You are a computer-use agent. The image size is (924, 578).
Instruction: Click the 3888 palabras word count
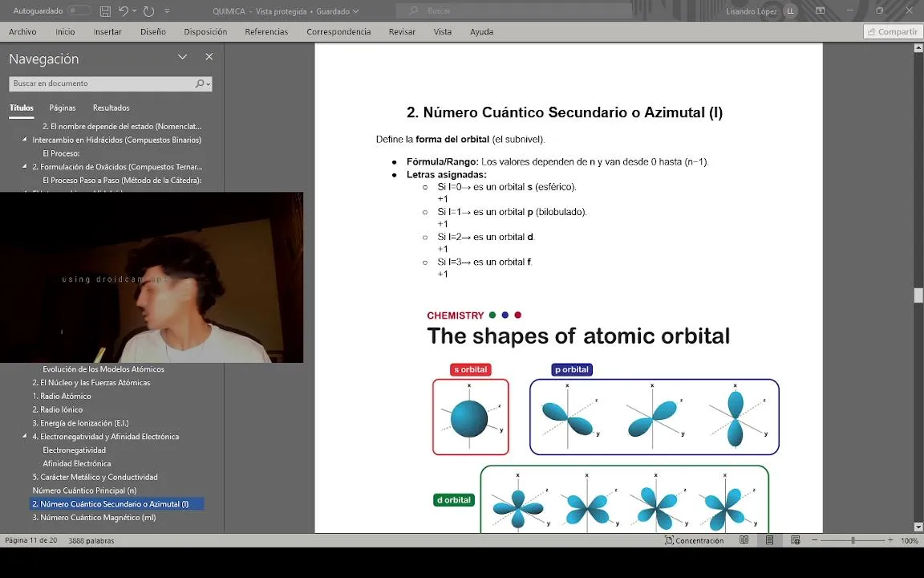(91, 541)
